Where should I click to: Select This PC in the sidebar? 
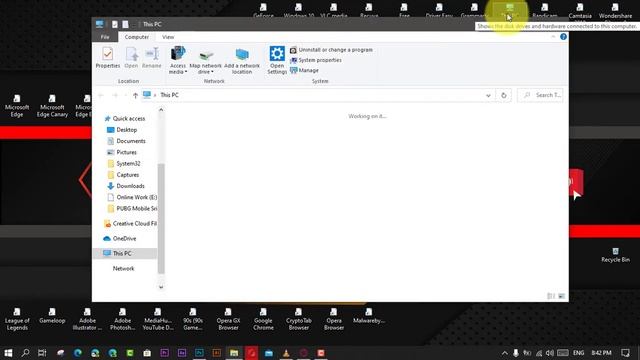pos(125,253)
